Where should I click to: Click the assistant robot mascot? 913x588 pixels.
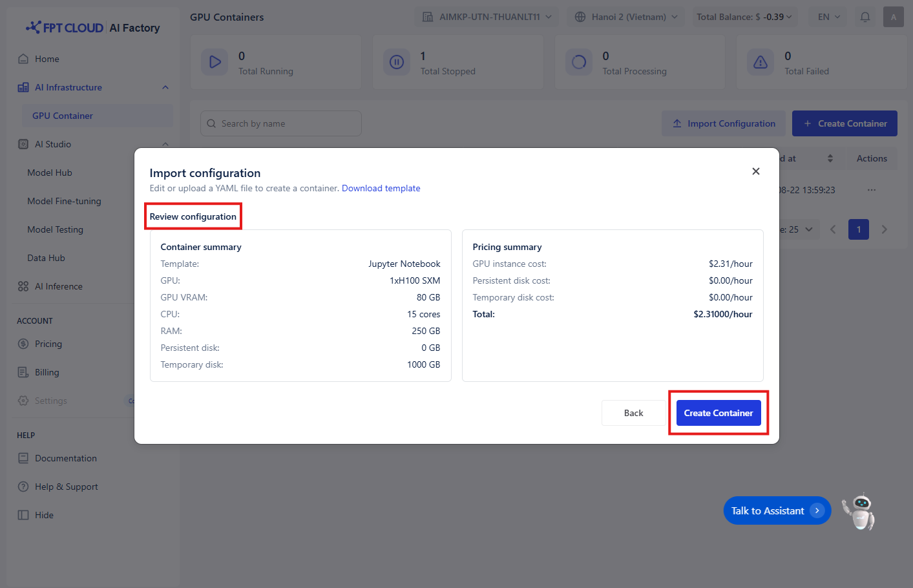pyautogui.click(x=859, y=512)
